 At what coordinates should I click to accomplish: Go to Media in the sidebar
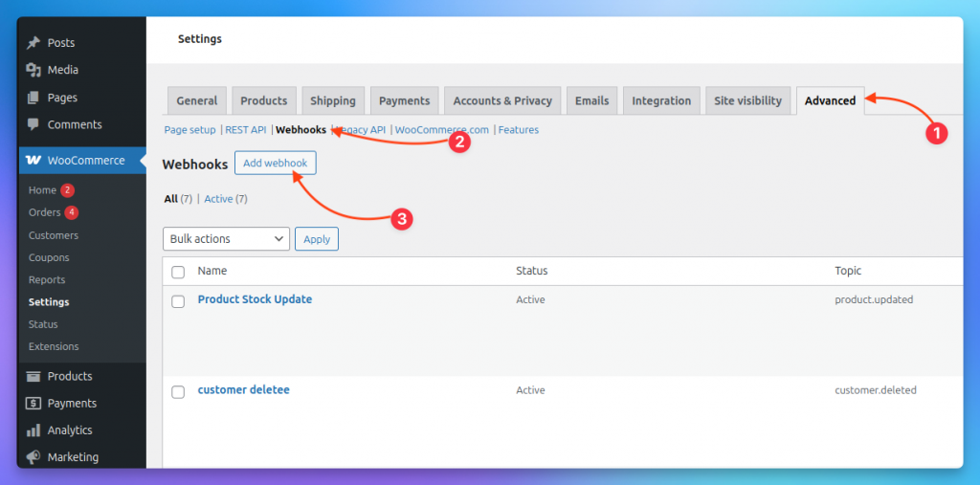click(x=62, y=70)
